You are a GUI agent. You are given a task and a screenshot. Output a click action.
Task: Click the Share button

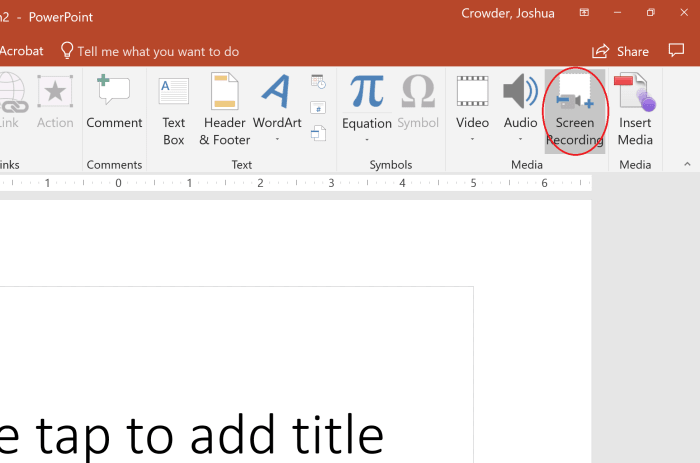coord(621,51)
